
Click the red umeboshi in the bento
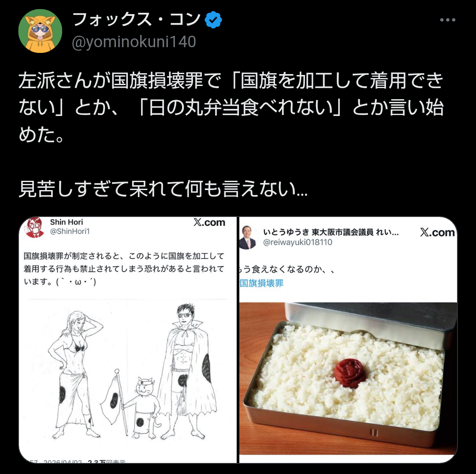tap(350, 373)
